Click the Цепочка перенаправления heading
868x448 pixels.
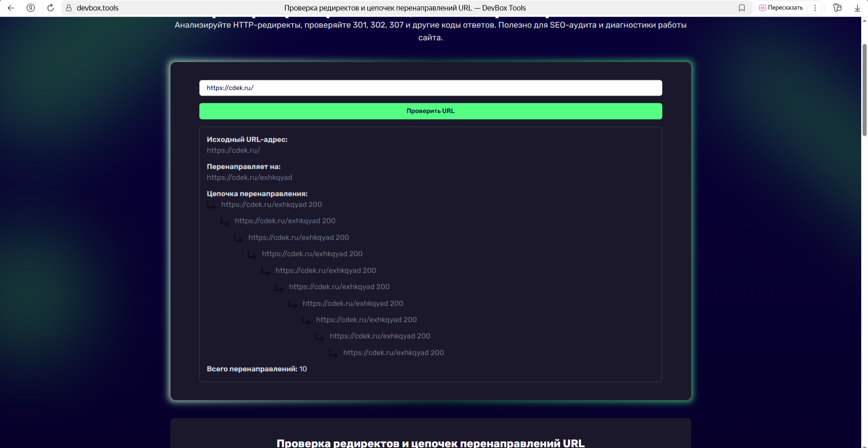257,194
